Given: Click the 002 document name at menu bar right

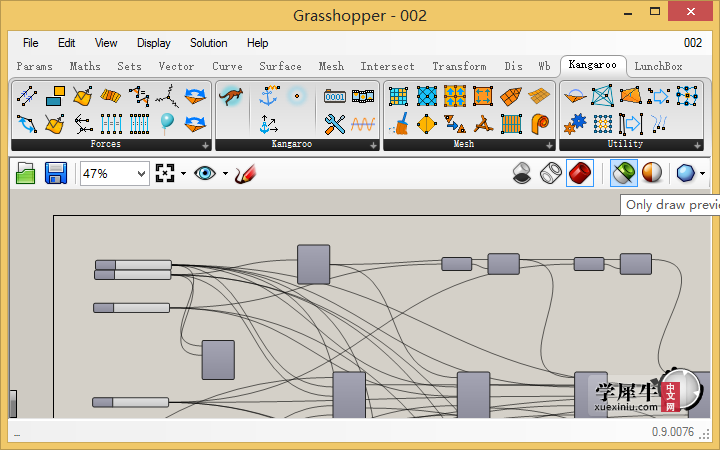Looking at the screenshot, I should [x=692, y=43].
